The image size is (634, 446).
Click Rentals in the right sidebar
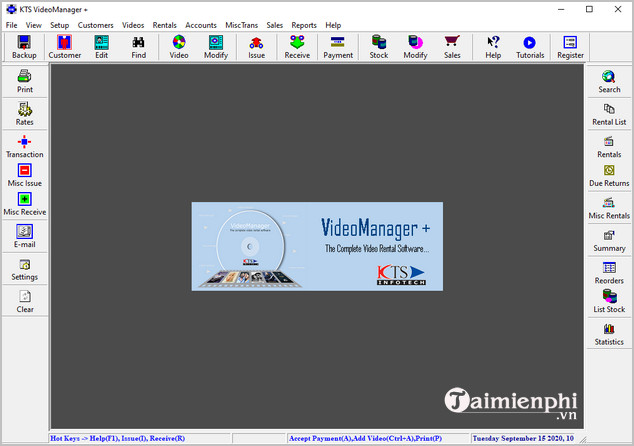(609, 146)
